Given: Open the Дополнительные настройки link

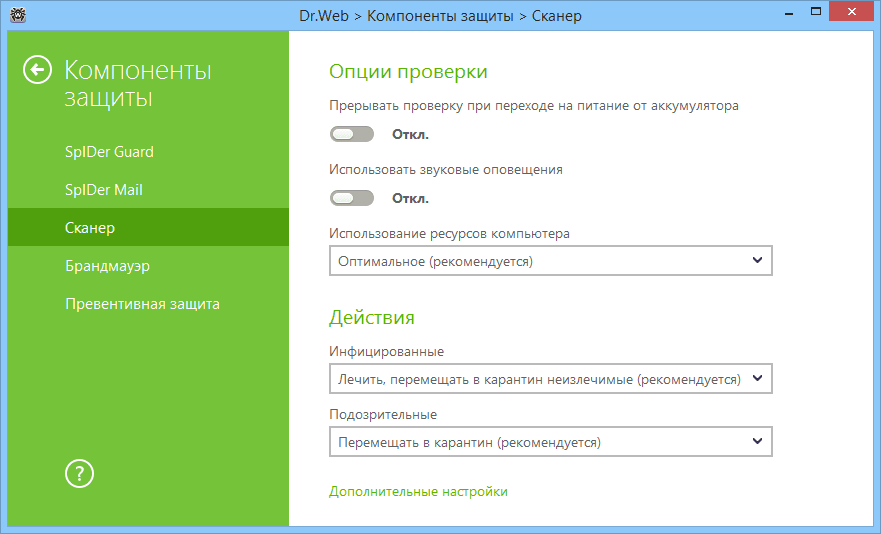Looking at the screenshot, I should point(418,491).
